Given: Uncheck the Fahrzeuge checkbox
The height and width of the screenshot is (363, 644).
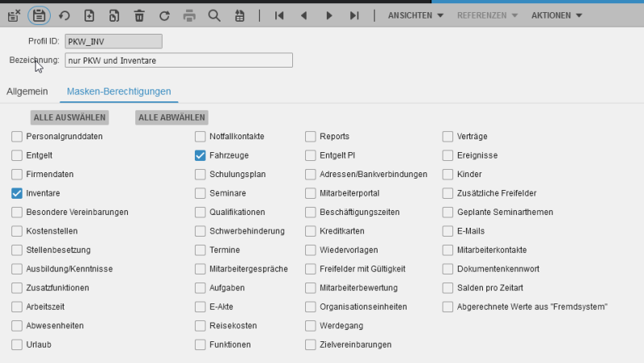Looking at the screenshot, I should click(x=200, y=155).
